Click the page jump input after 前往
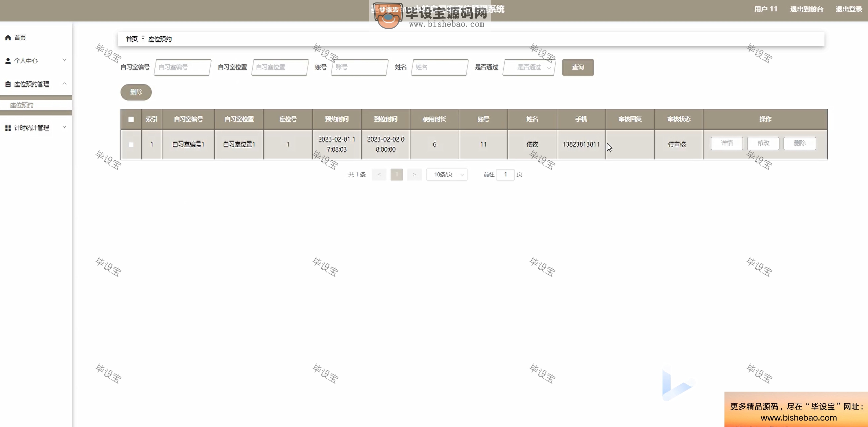 tap(505, 175)
